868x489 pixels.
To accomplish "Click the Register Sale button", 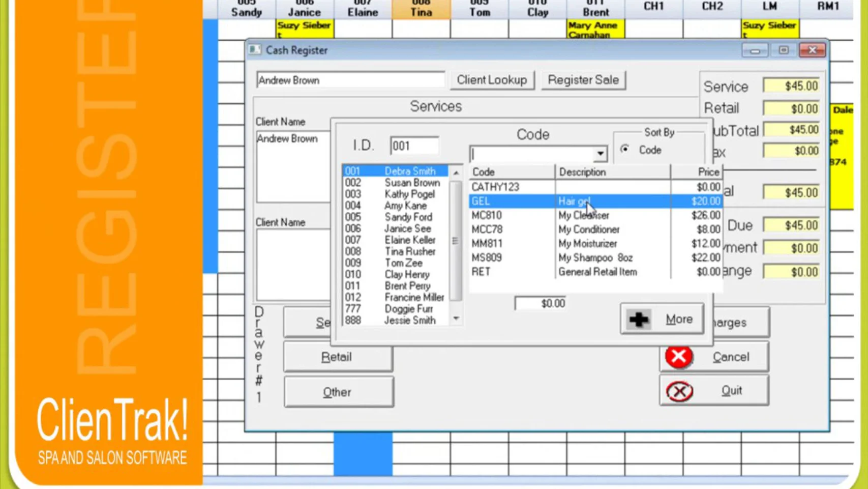I will [583, 80].
